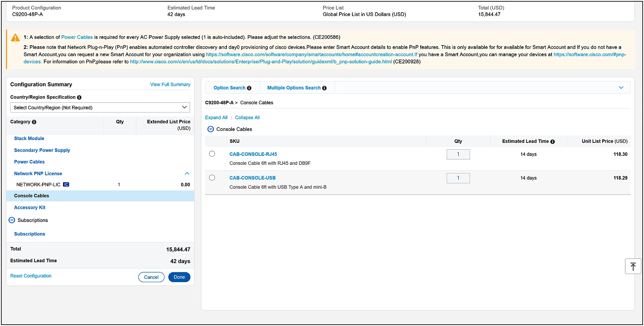Open smart accounts creation URL in warning

click(x=312, y=54)
